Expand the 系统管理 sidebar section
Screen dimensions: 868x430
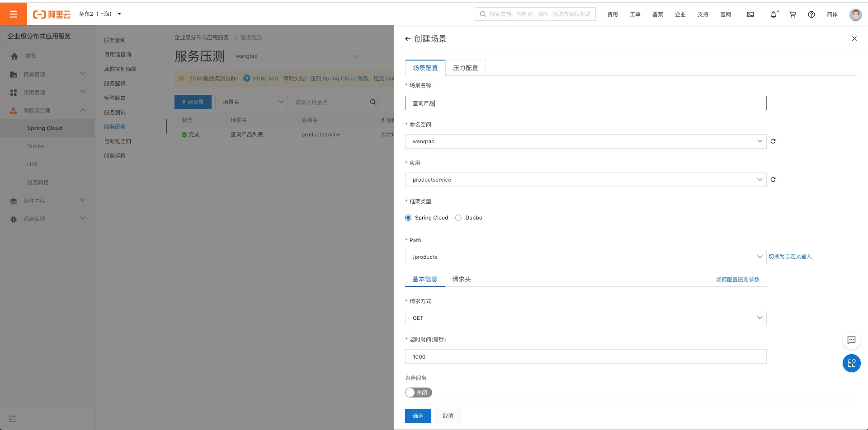coord(83,218)
